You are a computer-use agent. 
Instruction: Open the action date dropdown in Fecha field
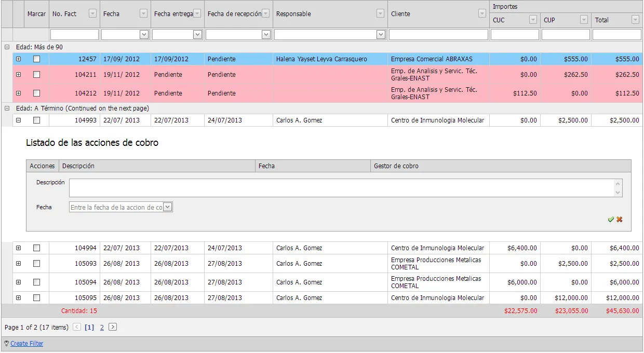(x=167, y=207)
